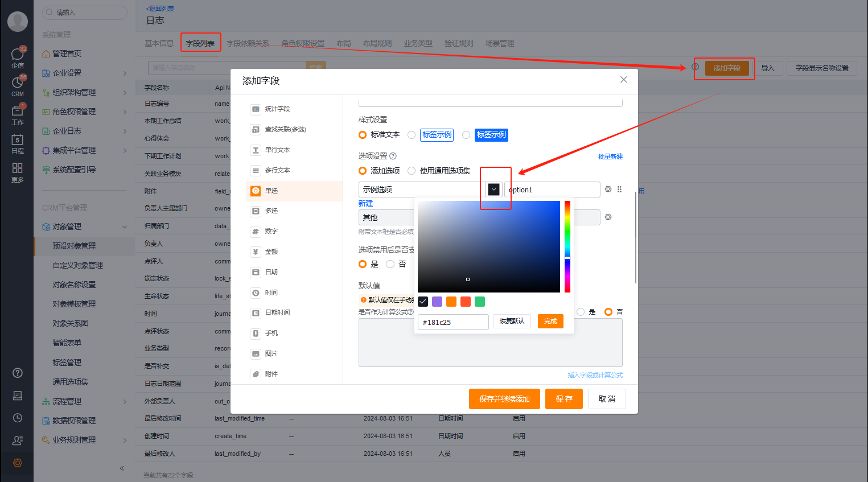
Task: Switch to the 业务类型 tab
Action: 418,43
